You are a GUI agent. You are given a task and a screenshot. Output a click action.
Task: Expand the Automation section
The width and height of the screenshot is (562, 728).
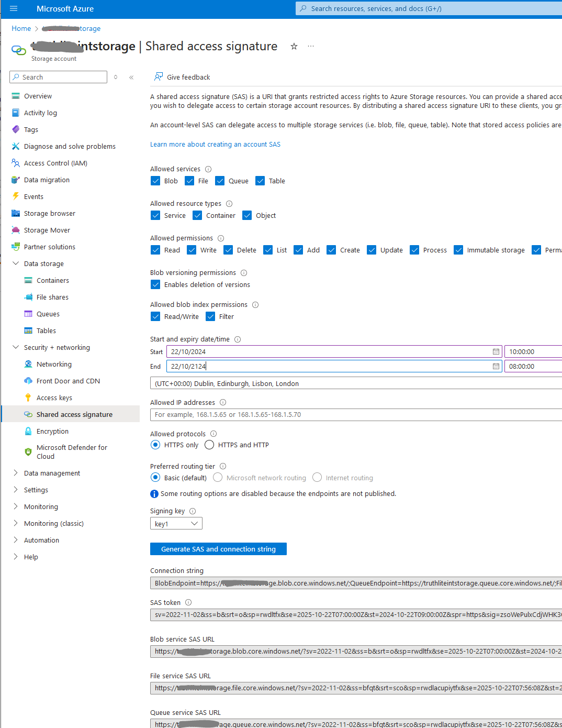pos(16,540)
